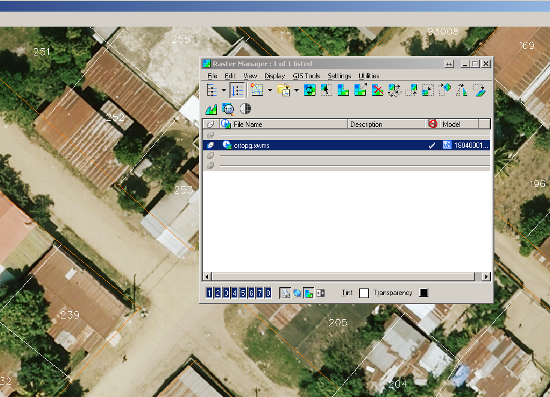Click the clip toggle icon in bottom bar
550x397 pixels.
pos(321,293)
